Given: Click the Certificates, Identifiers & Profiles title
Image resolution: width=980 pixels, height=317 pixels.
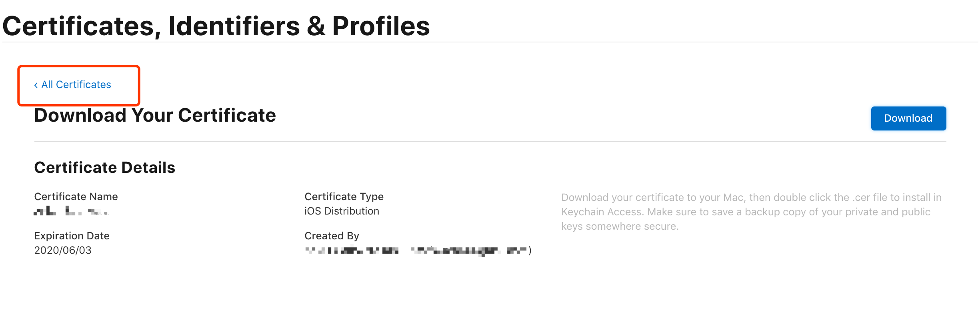Looking at the screenshot, I should click(216, 26).
